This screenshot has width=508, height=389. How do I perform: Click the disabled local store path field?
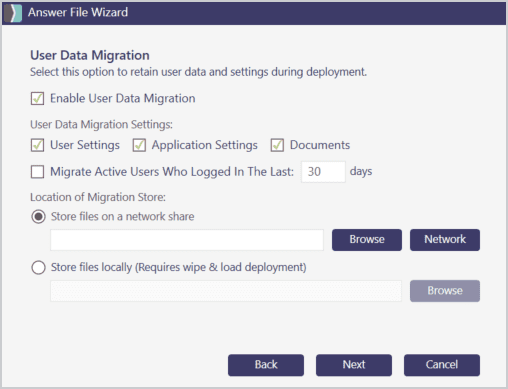coord(226,291)
